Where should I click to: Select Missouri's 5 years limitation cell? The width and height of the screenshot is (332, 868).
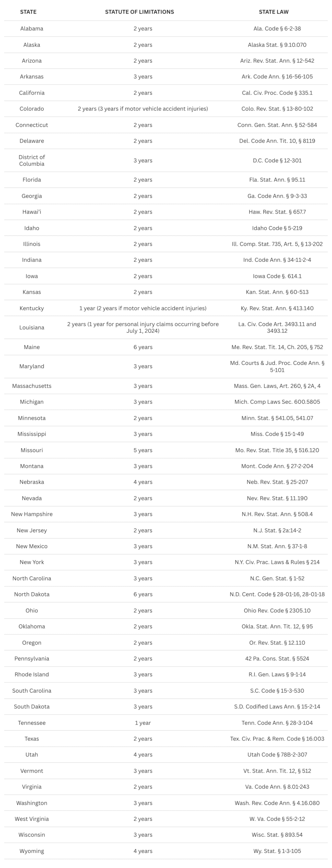click(143, 450)
